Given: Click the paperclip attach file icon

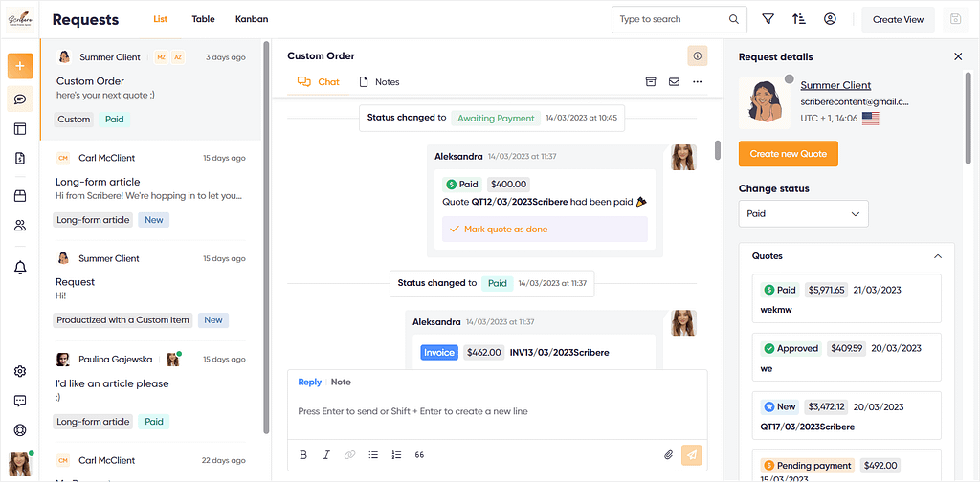Looking at the screenshot, I should point(668,455).
